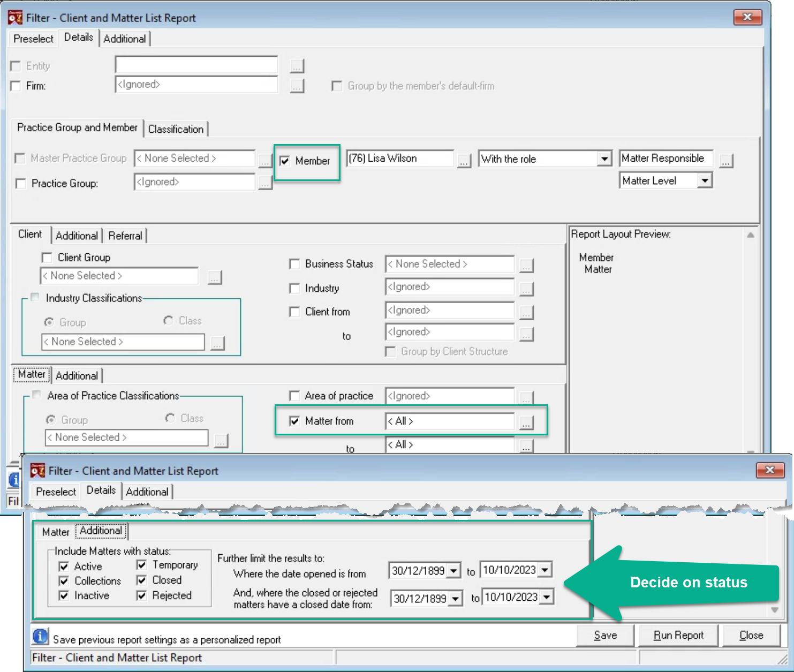
Task: Enable the Client Group checkbox
Action: pos(47,258)
